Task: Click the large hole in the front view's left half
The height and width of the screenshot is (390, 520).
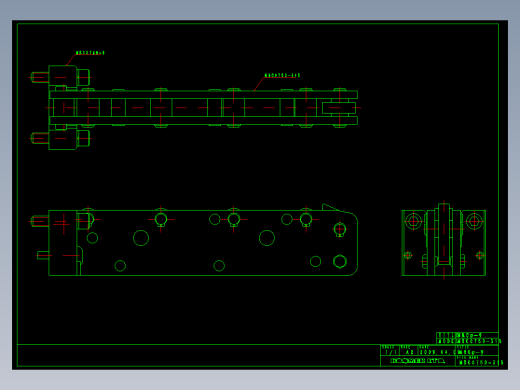Action: (x=141, y=238)
